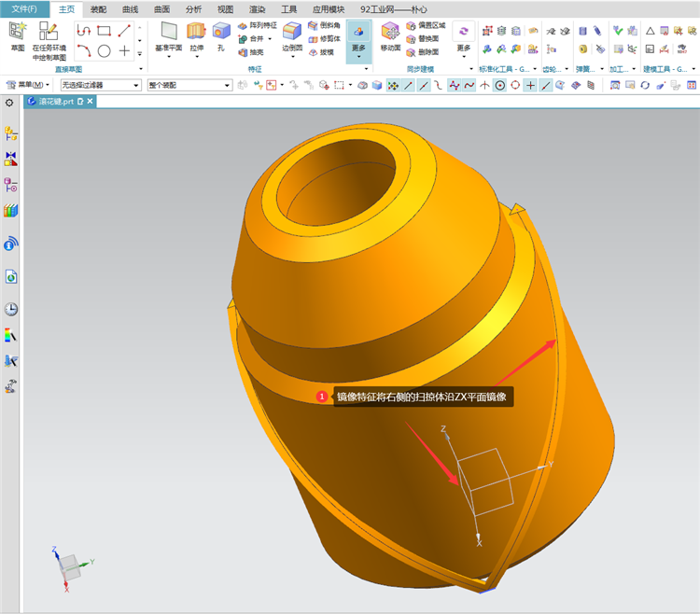Select the Circle sketch tool
This screenshot has width=700, height=614.
point(104,51)
